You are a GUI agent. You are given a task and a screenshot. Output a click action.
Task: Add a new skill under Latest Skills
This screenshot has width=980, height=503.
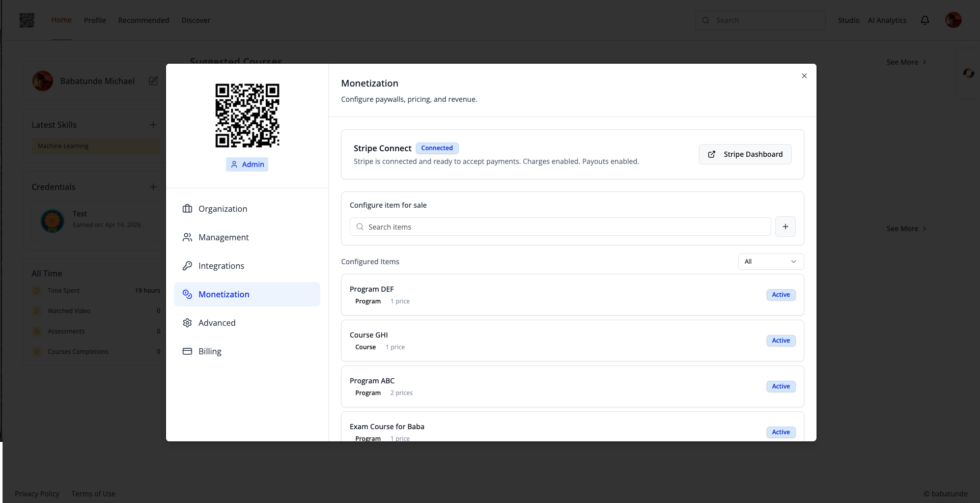tap(153, 125)
